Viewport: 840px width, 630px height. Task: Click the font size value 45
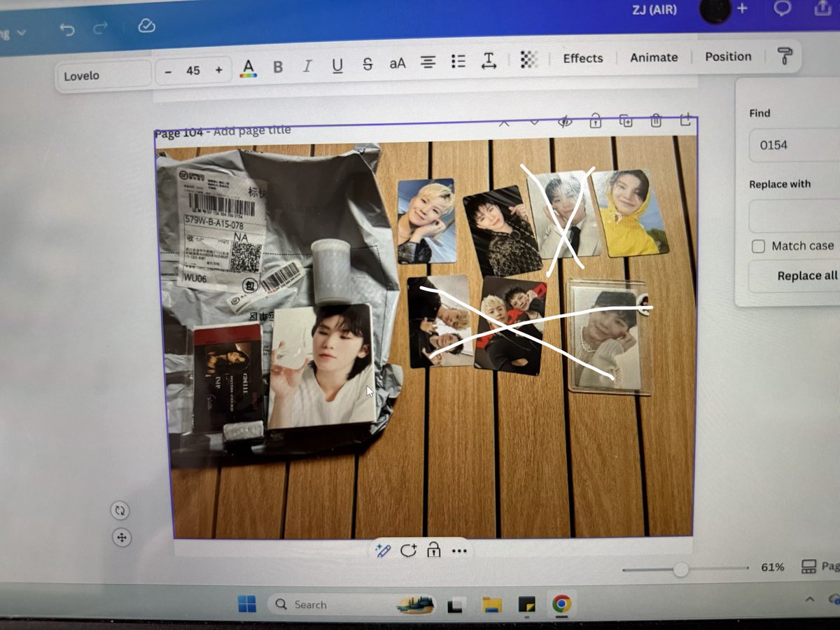pyautogui.click(x=193, y=71)
